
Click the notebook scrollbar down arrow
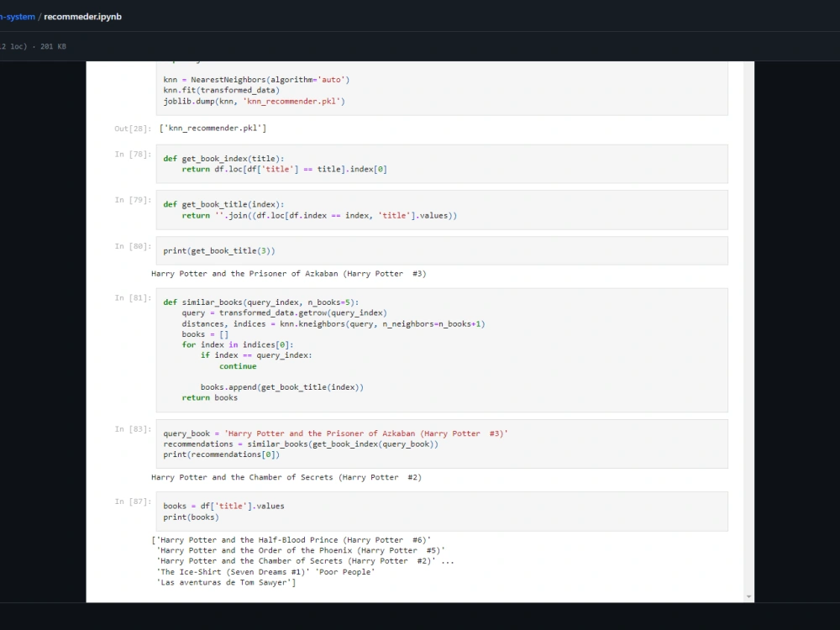(748, 596)
